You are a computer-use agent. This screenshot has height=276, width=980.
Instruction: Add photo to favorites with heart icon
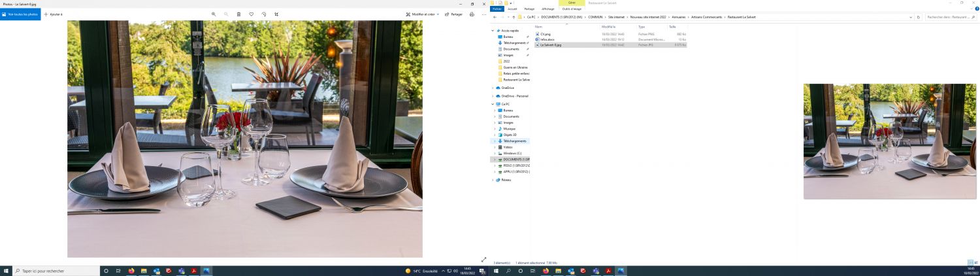tap(252, 14)
